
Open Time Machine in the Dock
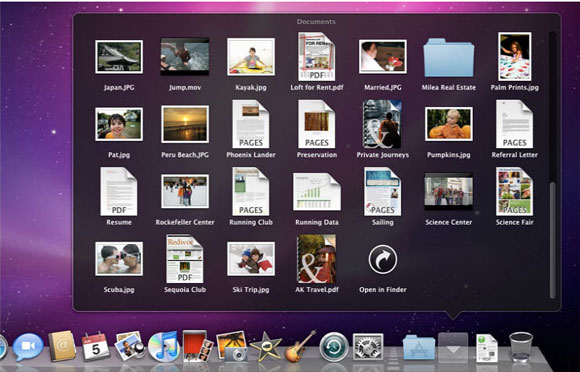coord(334,347)
